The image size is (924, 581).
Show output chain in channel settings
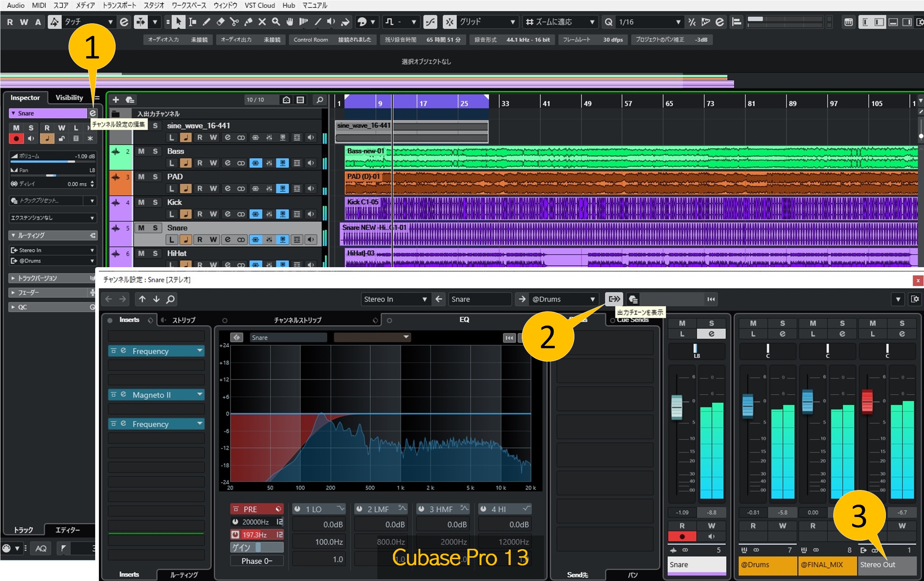614,299
